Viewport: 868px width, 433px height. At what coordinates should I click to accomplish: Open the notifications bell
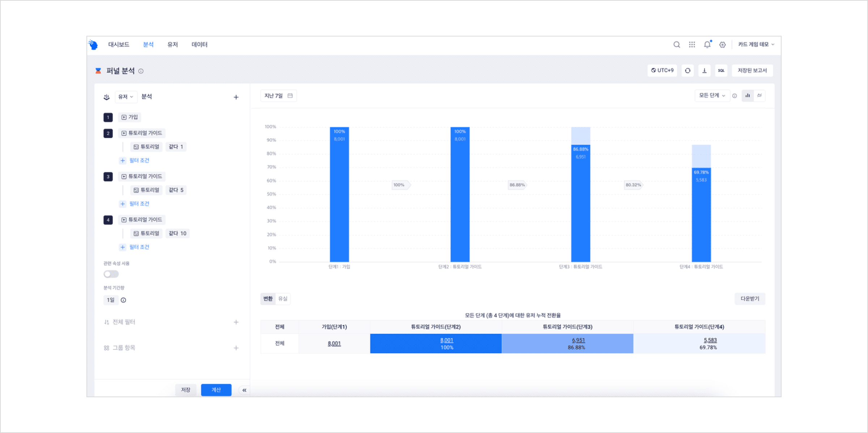click(707, 44)
